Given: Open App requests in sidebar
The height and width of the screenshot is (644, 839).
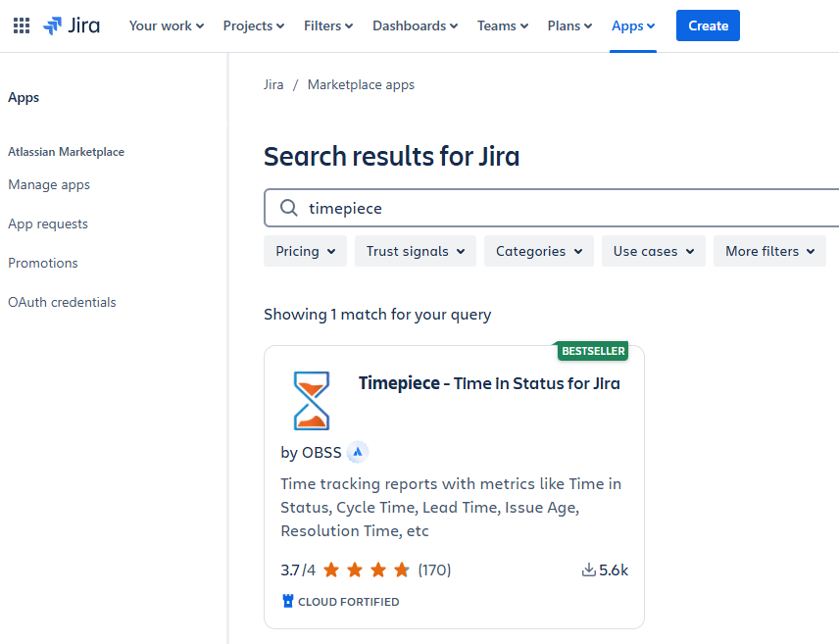Looking at the screenshot, I should (x=48, y=223).
